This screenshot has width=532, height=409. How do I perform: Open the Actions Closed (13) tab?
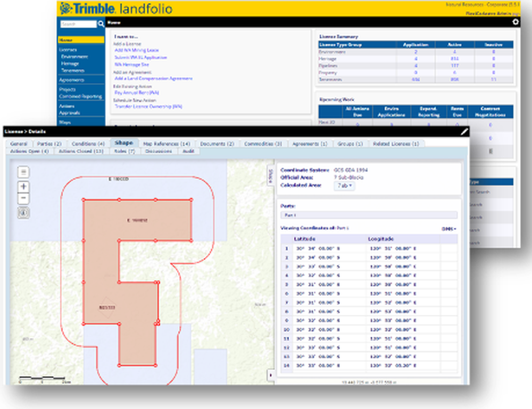point(81,151)
